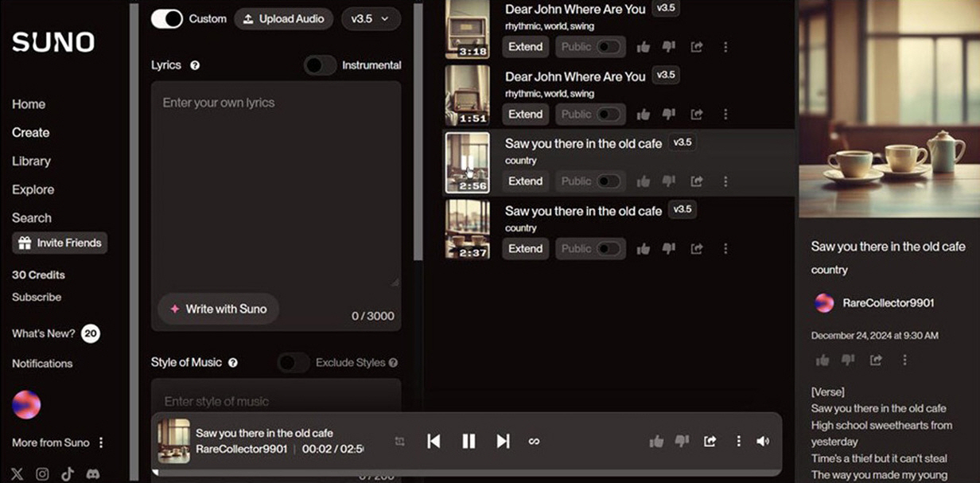Click the Upload Audio button

(283, 18)
